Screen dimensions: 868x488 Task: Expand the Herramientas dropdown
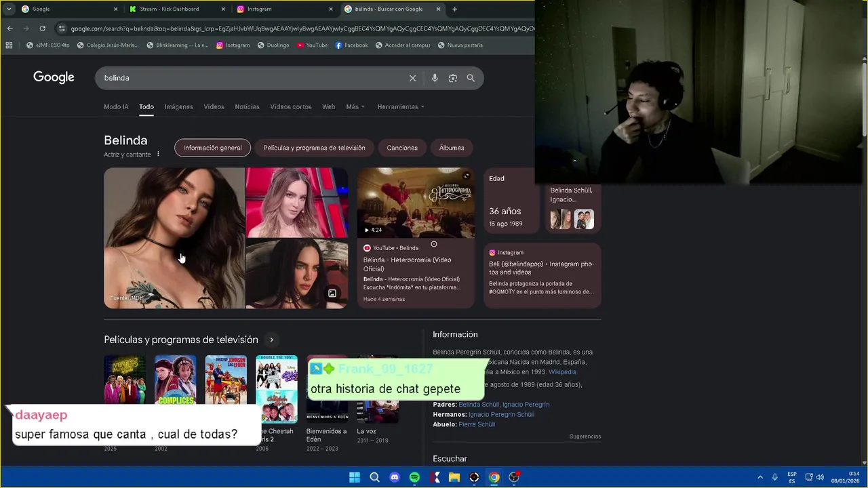click(401, 107)
